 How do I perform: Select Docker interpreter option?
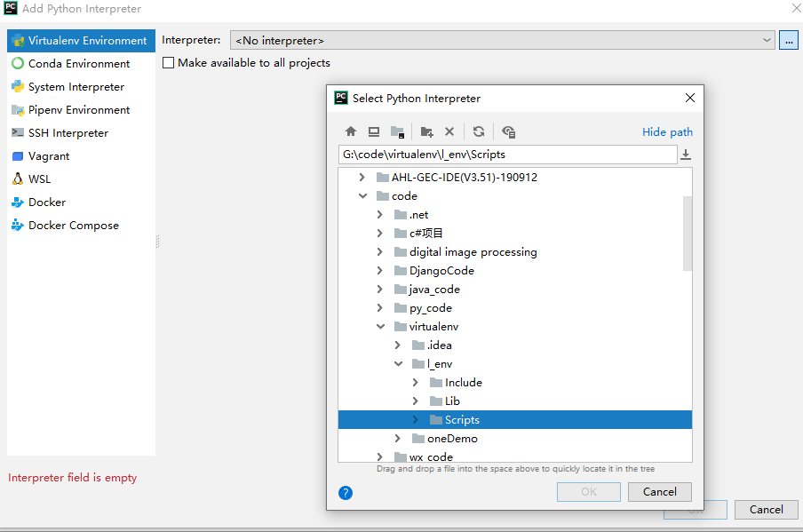tap(81, 202)
